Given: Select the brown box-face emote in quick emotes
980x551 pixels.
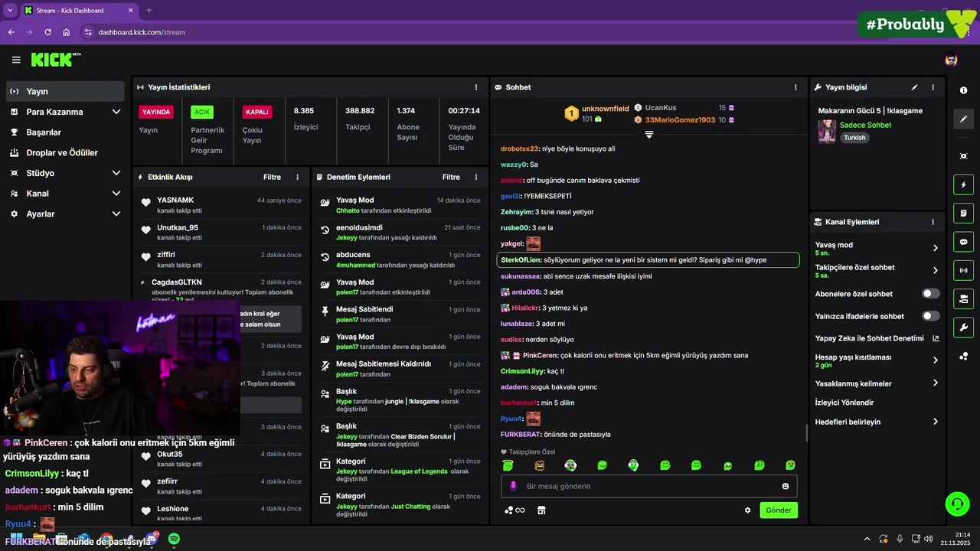Looking at the screenshot, I should [x=539, y=465].
